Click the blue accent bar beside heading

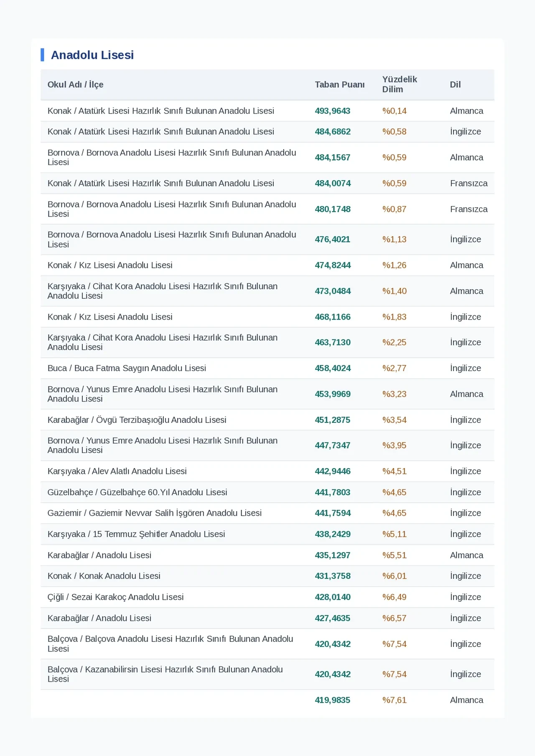[42, 55]
